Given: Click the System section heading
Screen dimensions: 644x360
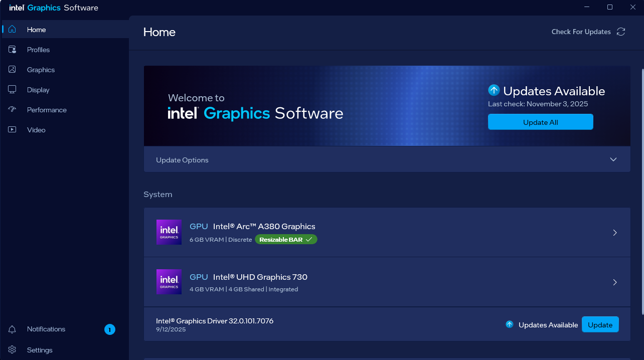Looking at the screenshot, I should coord(158,194).
